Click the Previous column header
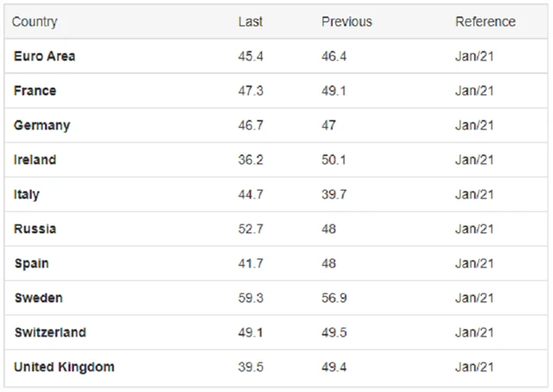Image resolution: width=553 pixels, height=392 pixels. [346, 22]
